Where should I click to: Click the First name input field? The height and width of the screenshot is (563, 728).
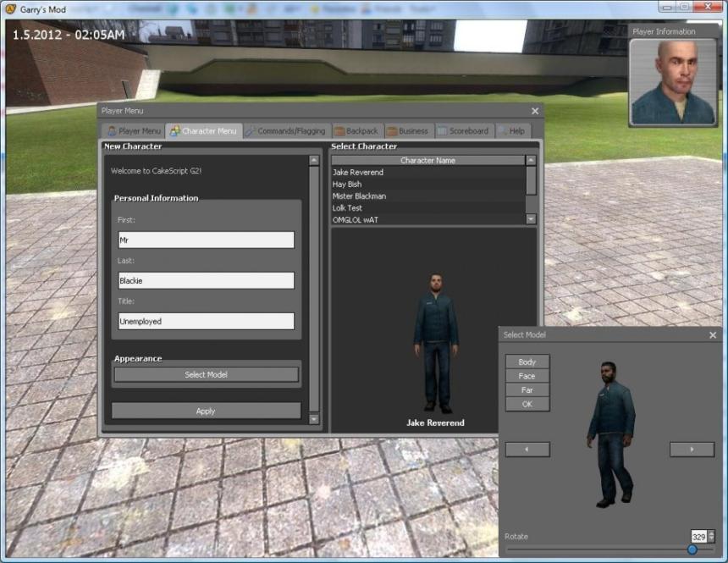pyautogui.click(x=207, y=240)
